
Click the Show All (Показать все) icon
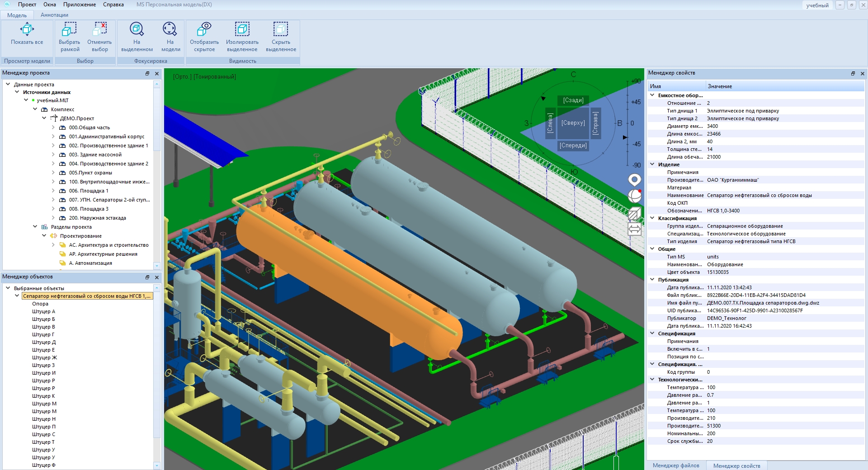[27, 30]
